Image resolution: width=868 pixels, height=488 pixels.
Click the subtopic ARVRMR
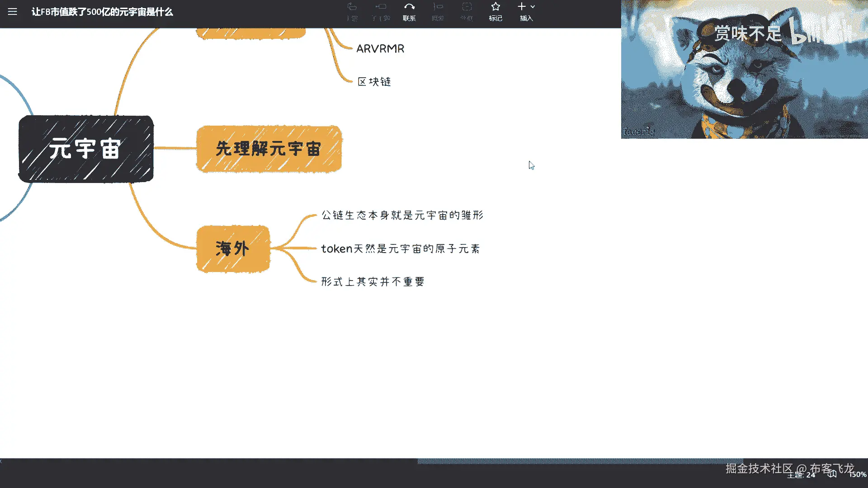click(380, 49)
